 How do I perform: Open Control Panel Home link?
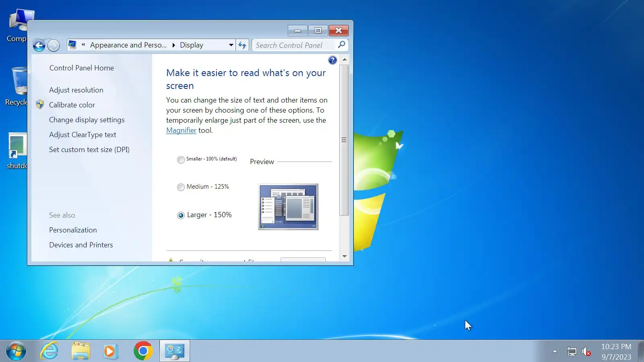82,68
